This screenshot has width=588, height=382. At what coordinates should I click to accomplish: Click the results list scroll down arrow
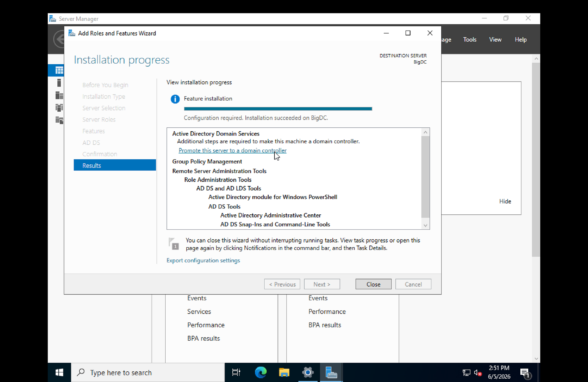[x=425, y=225]
